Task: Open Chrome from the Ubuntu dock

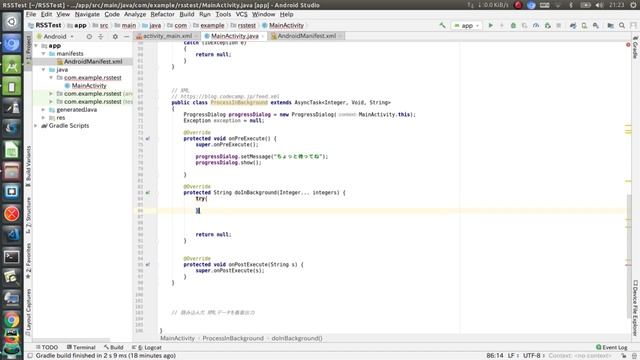Action: pyautogui.click(x=11, y=320)
